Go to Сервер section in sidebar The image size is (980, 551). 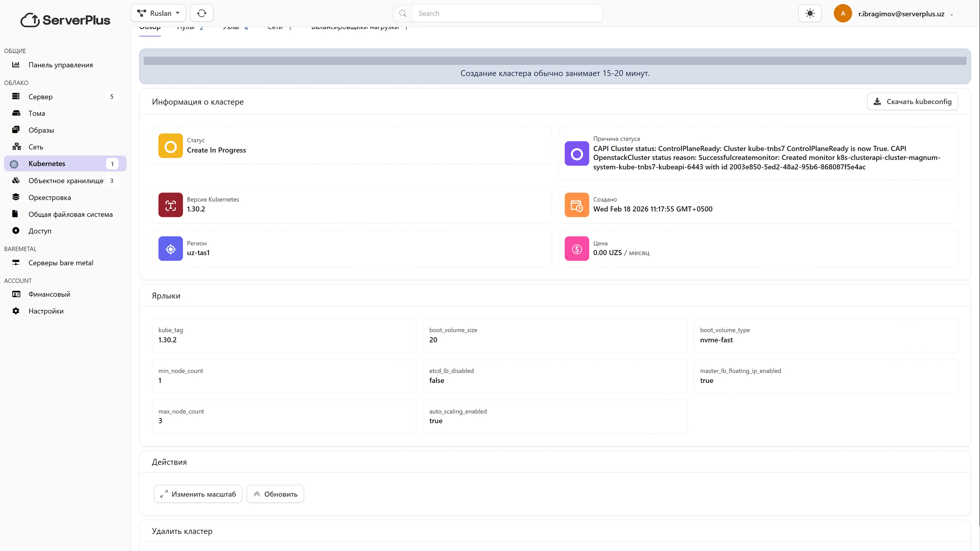click(40, 97)
